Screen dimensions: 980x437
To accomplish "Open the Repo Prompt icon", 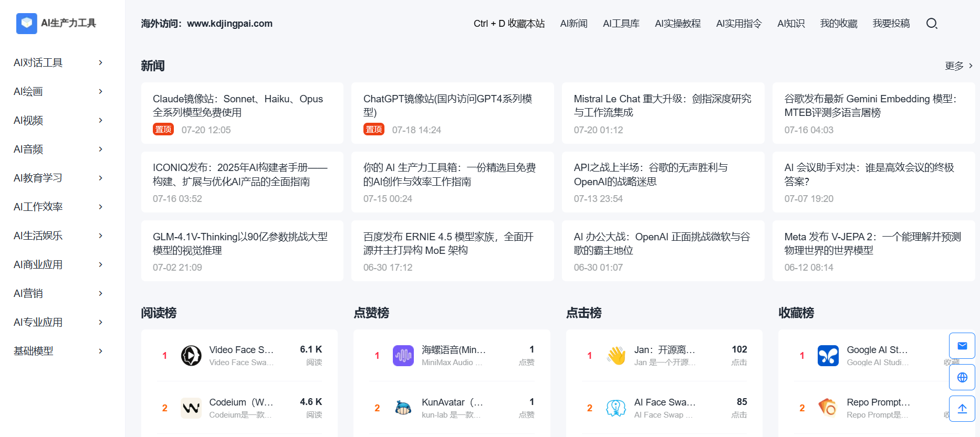I will point(828,408).
